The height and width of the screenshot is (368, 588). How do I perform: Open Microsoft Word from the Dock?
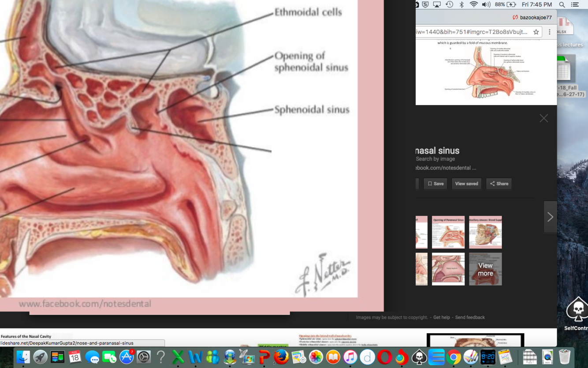pyautogui.click(x=195, y=357)
